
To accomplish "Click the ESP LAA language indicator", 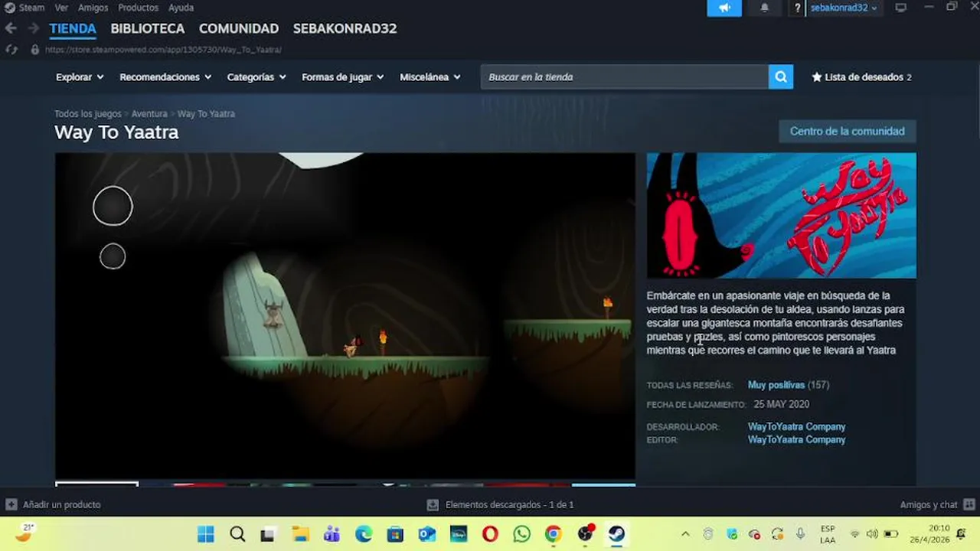I will pyautogui.click(x=828, y=534).
